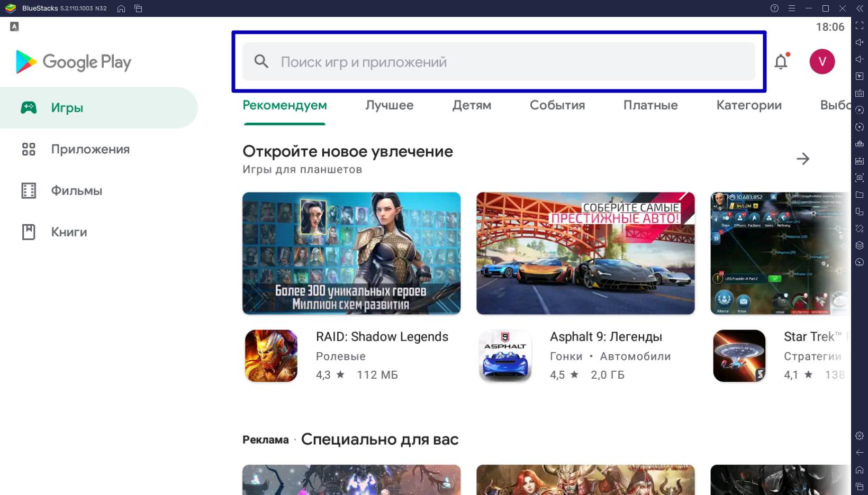Screen dimensions: 868x495
Task: Switch to the События tab
Action: point(557,105)
